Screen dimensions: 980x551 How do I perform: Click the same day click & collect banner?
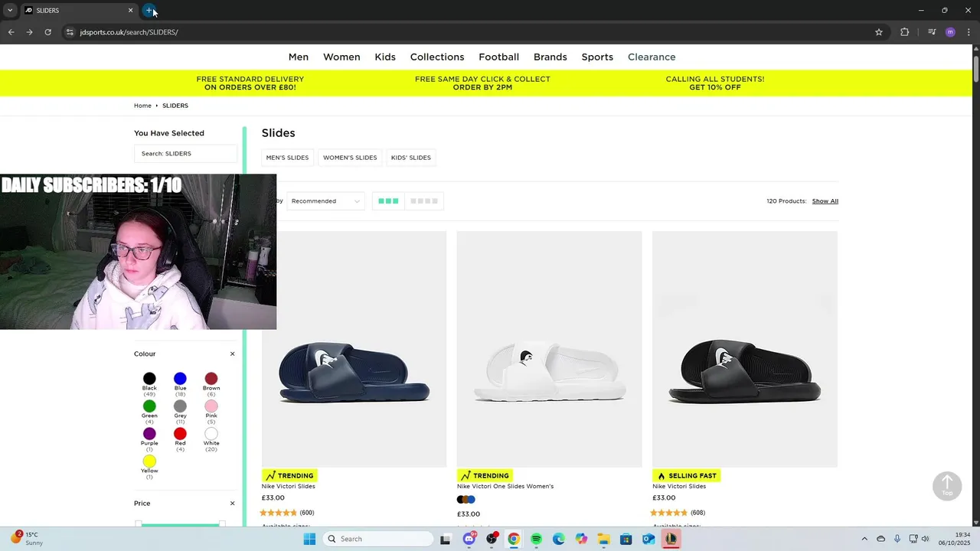[482, 83]
